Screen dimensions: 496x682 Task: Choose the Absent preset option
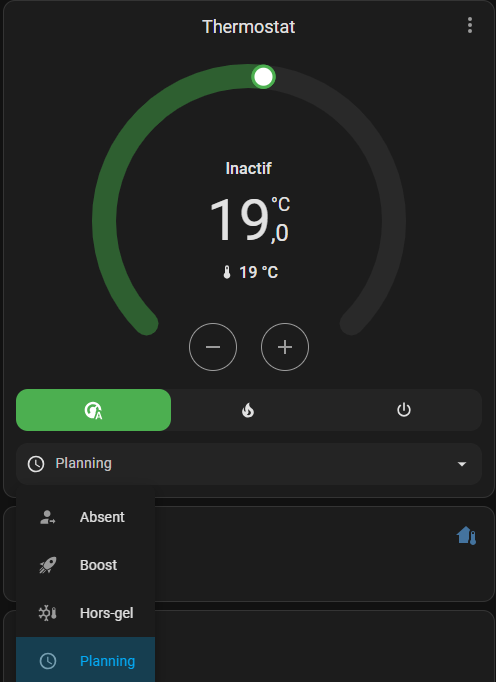point(86,517)
